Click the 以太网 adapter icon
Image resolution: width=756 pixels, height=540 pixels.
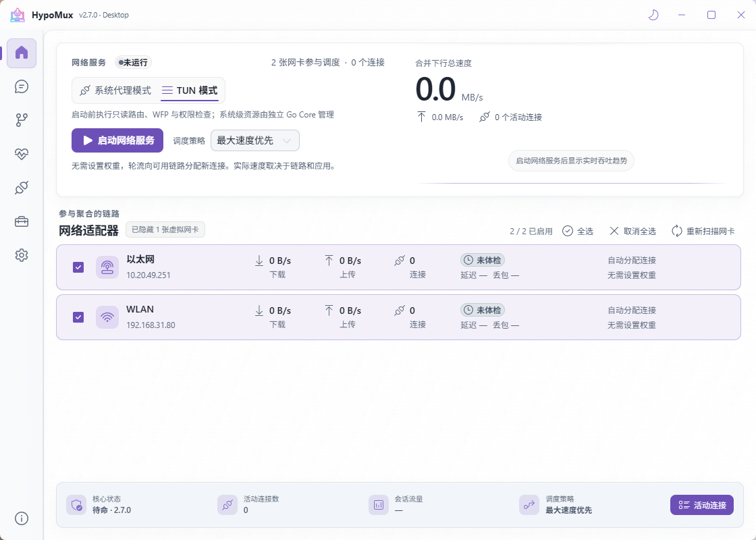pyautogui.click(x=107, y=267)
